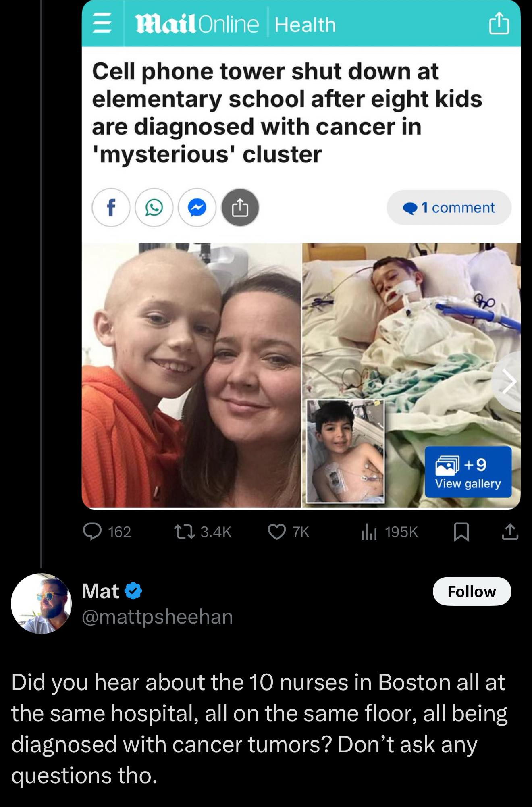Click the gray share button below headline
This screenshot has width=532, height=807.
(240, 208)
